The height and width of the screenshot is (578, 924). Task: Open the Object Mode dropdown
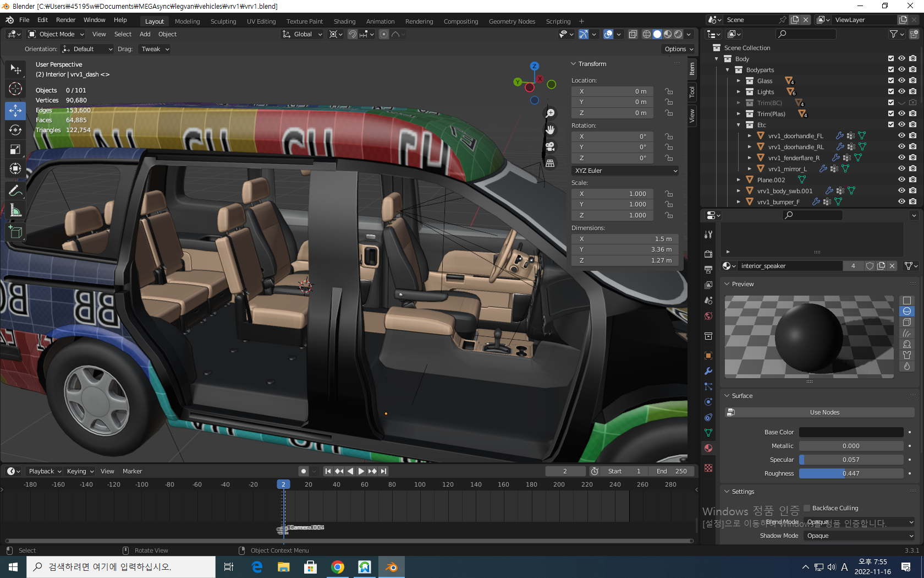(56, 34)
